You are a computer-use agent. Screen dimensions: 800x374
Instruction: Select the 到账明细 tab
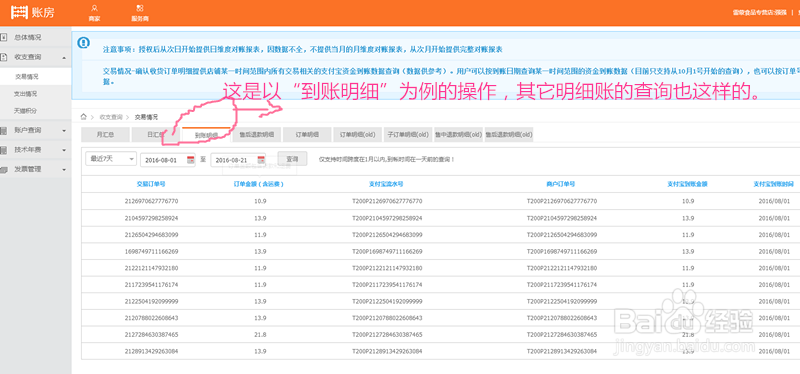(x=206, y=135)
